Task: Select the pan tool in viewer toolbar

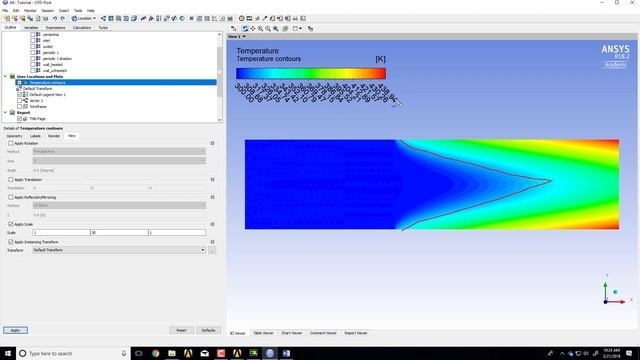Action: click(253, 29)
